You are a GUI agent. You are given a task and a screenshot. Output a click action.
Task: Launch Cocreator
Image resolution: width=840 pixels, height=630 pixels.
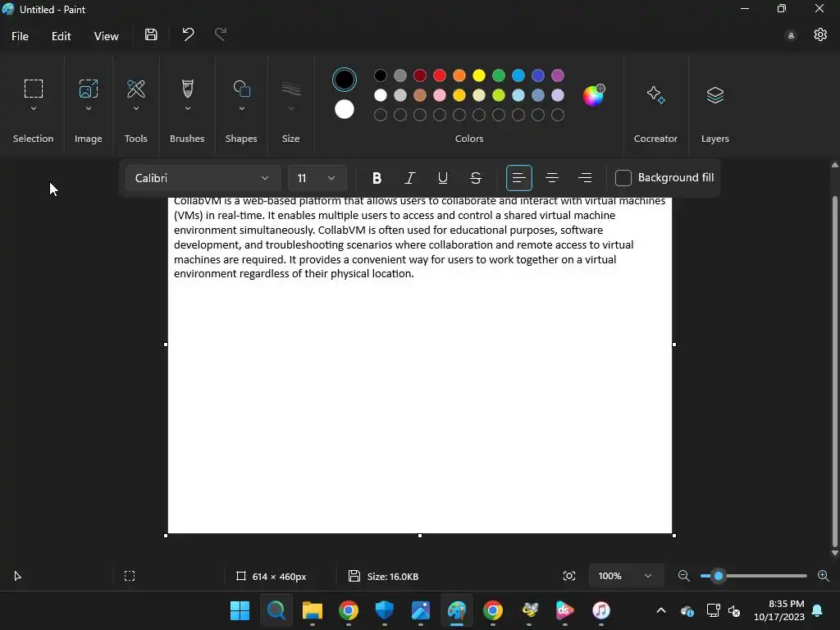click(655, 95)
